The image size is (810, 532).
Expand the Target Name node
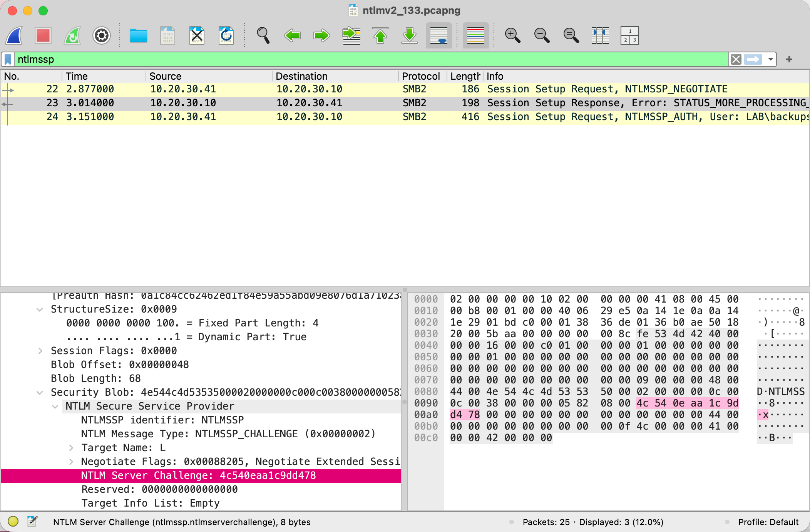(71, 448)
